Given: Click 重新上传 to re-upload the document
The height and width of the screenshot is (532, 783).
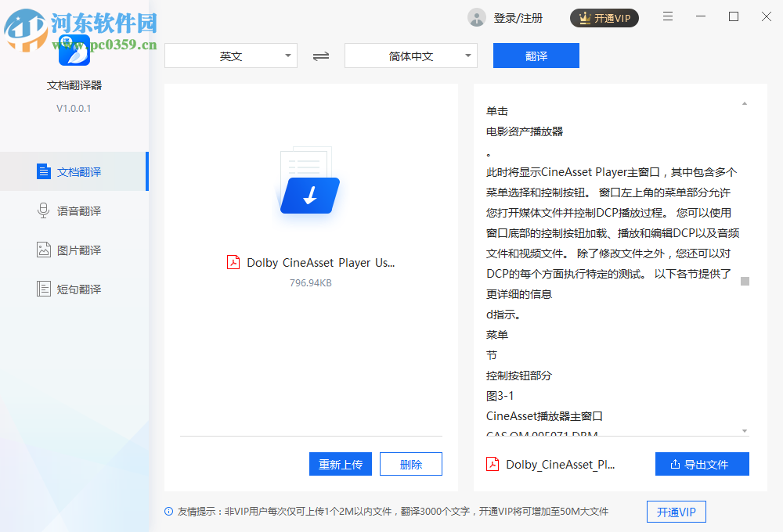Looking at the screenshot, I should point(341,463).
